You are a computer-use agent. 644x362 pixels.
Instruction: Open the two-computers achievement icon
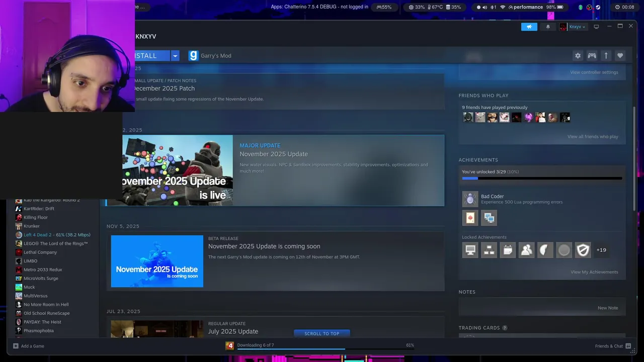[489, 218]
